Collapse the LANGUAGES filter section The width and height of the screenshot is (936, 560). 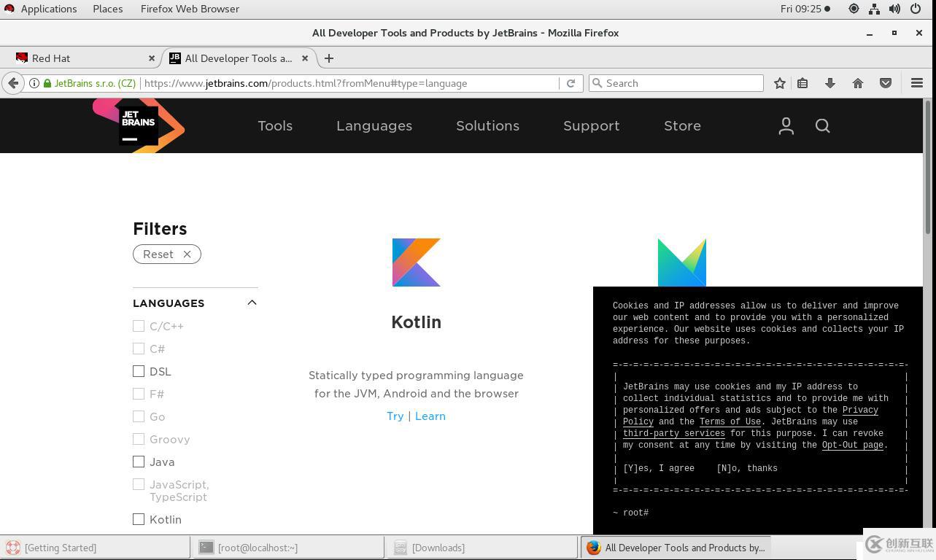coord(252,303)
